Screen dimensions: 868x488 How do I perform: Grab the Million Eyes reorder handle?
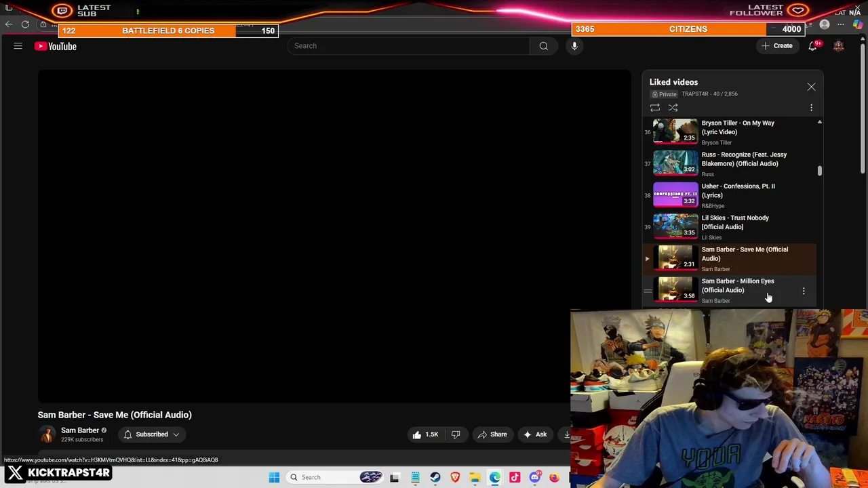(648, 291)
